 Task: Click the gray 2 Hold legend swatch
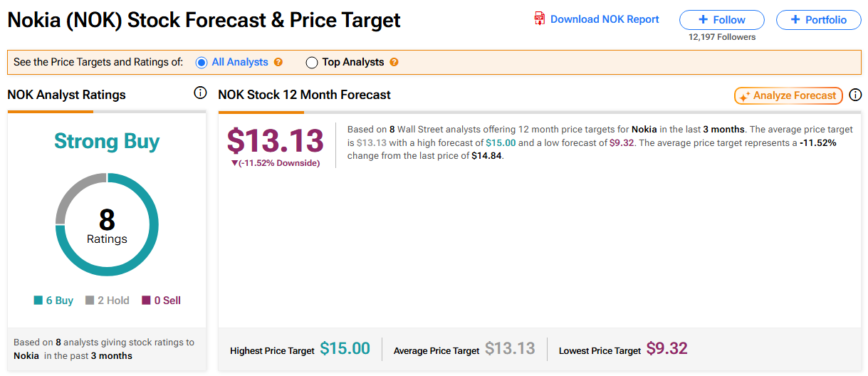point(90,301)
